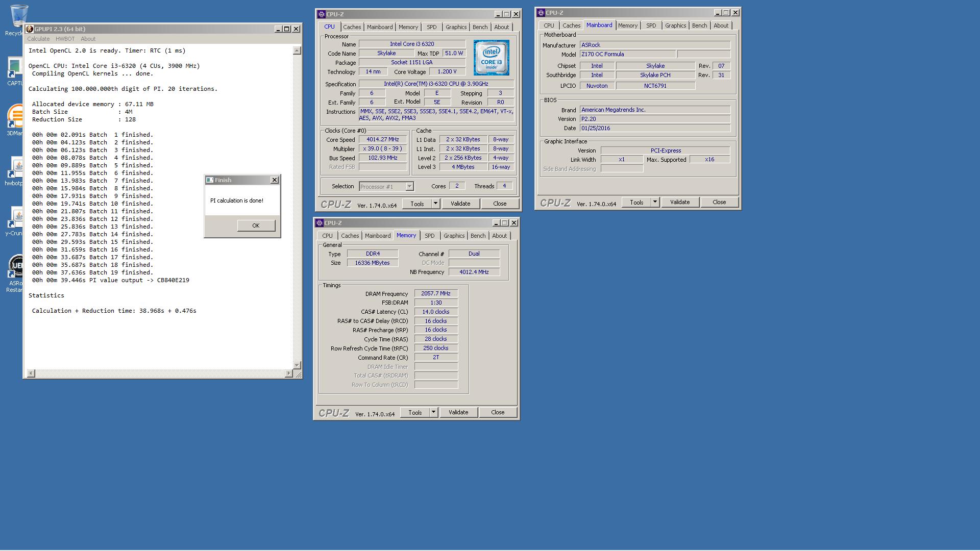Click the Core Voltage value 1.200 V
Viewport: 980px width, 551px height.
pos(447,72)
